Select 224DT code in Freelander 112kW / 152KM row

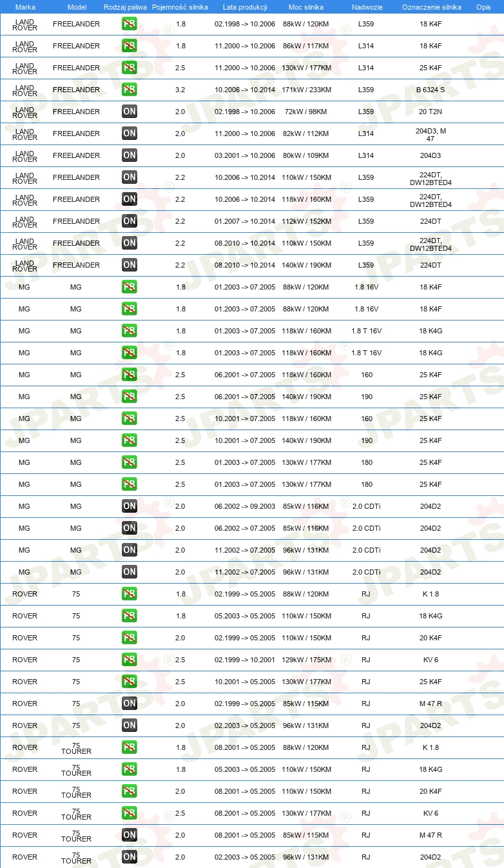(431, 221)
